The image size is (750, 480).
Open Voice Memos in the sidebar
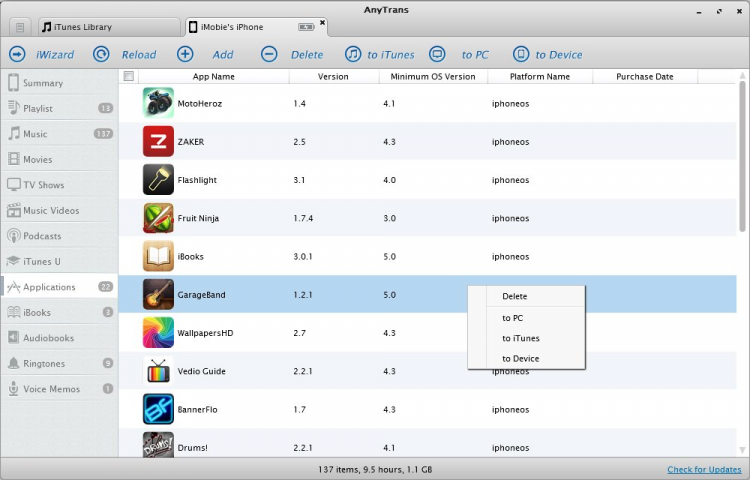[x=59, y=389]
